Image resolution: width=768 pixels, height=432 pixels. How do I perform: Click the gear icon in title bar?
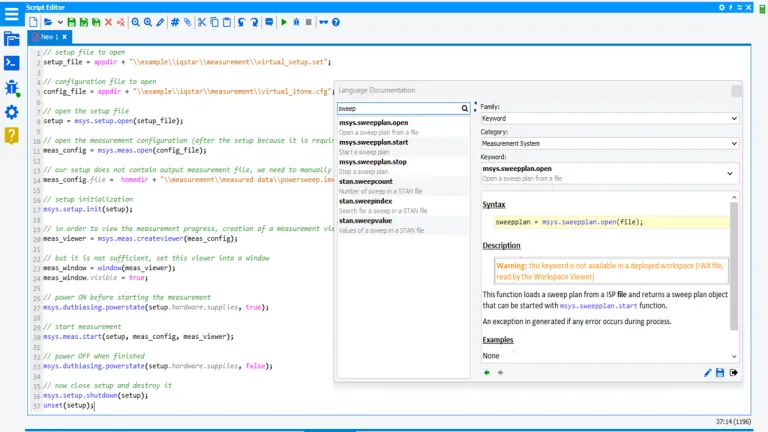(721, 7)
